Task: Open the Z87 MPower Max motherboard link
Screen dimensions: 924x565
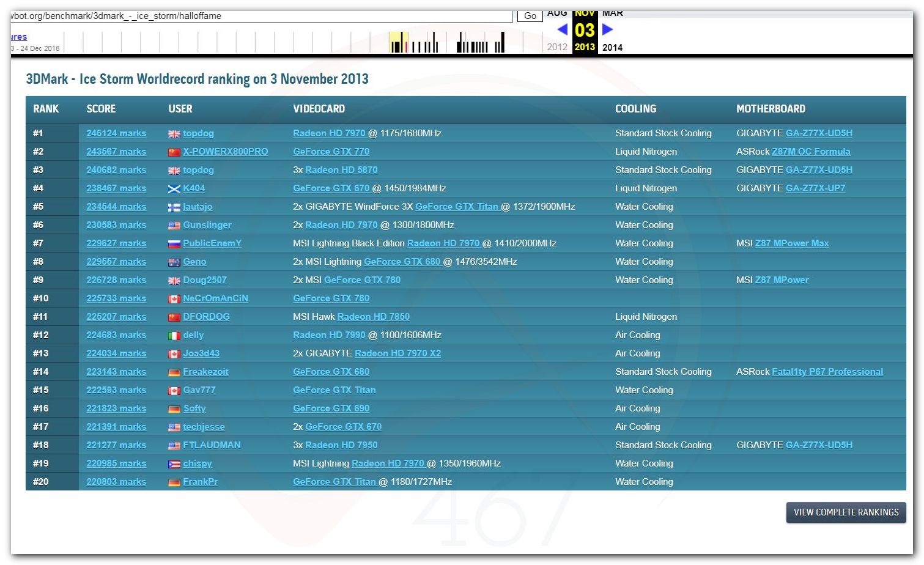Action: tap(792, 243)
